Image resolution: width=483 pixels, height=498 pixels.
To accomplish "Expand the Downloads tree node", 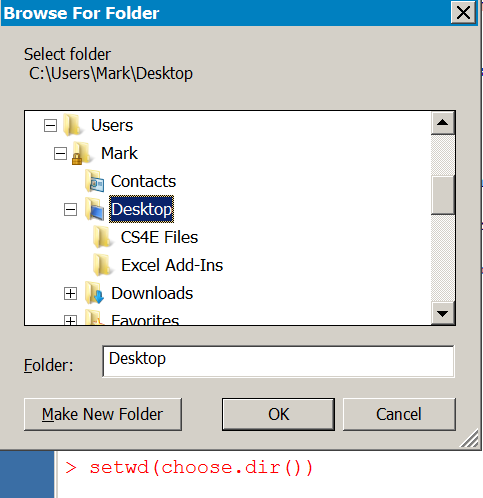I will [70, 294].
